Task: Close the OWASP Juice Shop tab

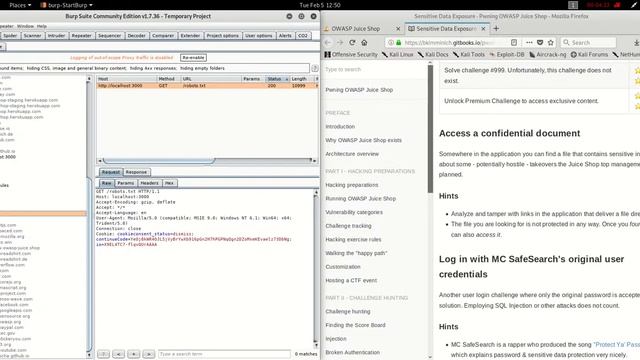Action: pyautogui.click(x=398, y=29)
